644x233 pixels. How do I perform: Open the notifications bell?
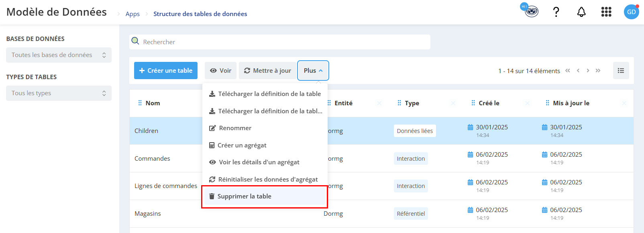click(x=581, y=12)
